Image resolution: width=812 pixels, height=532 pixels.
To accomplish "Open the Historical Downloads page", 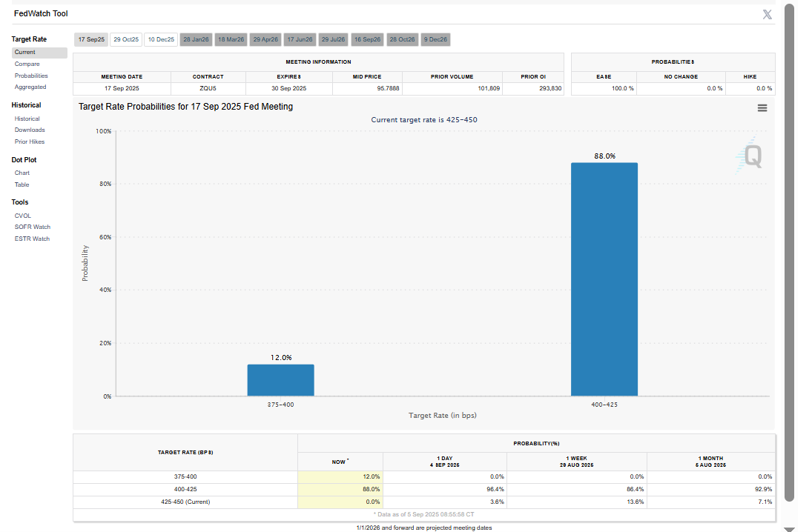I will pyautogui.click(x=30, y=130).
